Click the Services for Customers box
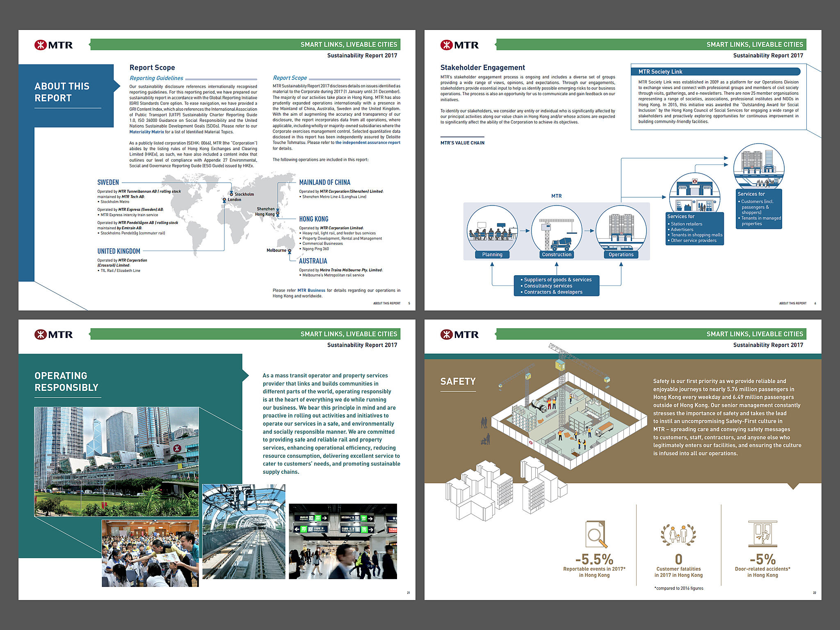Viewport: 840px width, 630px height. (759, 209)
